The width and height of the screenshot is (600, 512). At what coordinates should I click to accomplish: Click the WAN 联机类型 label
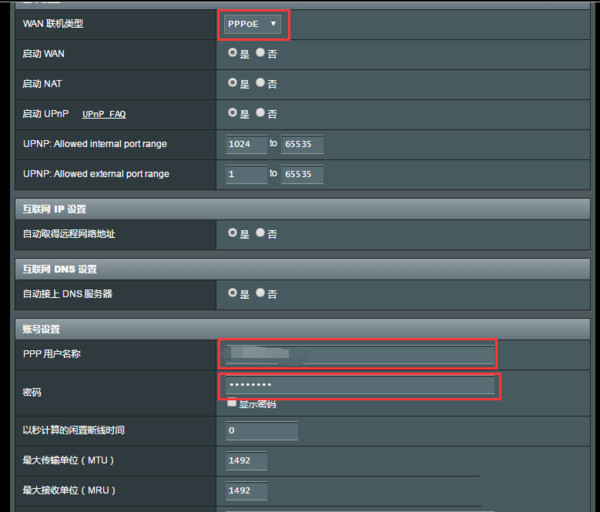point(53,24)
